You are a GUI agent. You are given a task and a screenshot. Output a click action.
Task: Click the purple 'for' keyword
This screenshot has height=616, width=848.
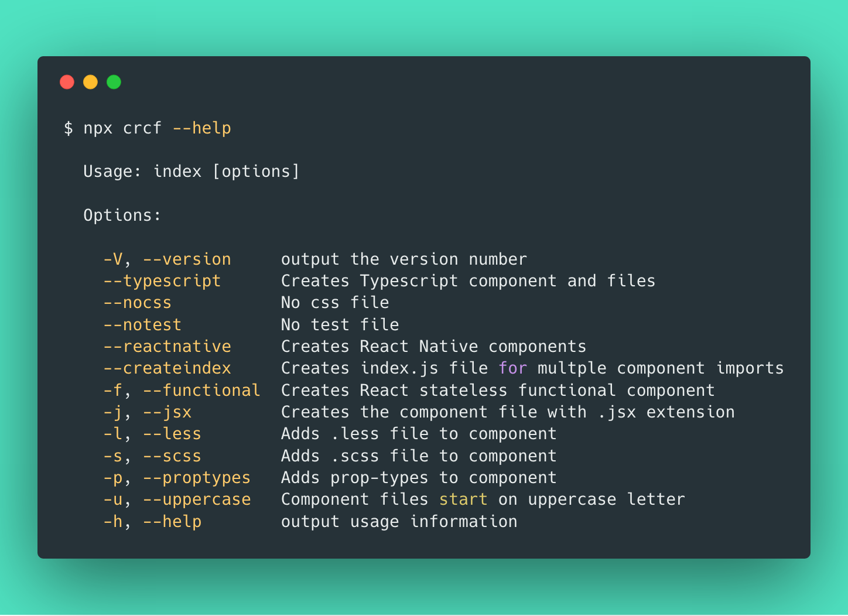[x=513, y=368]
